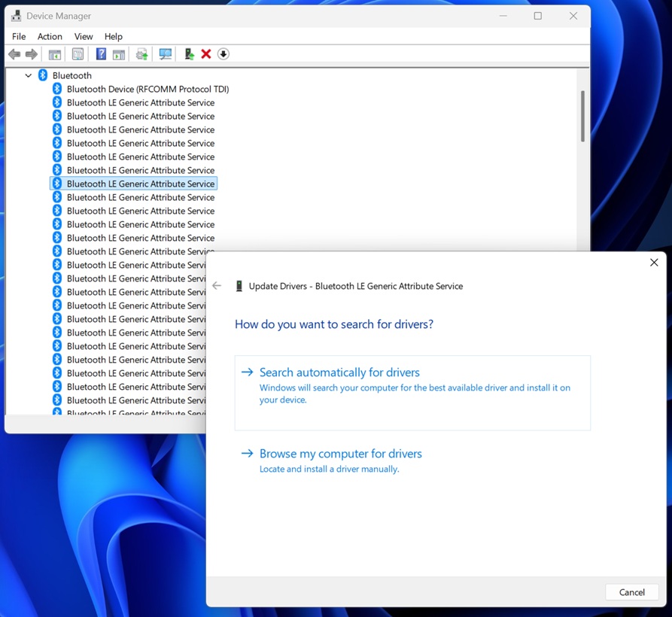Collapse the Bluetooth category in device tree
This screenshot has height=617, width=672.
(28, 75)
